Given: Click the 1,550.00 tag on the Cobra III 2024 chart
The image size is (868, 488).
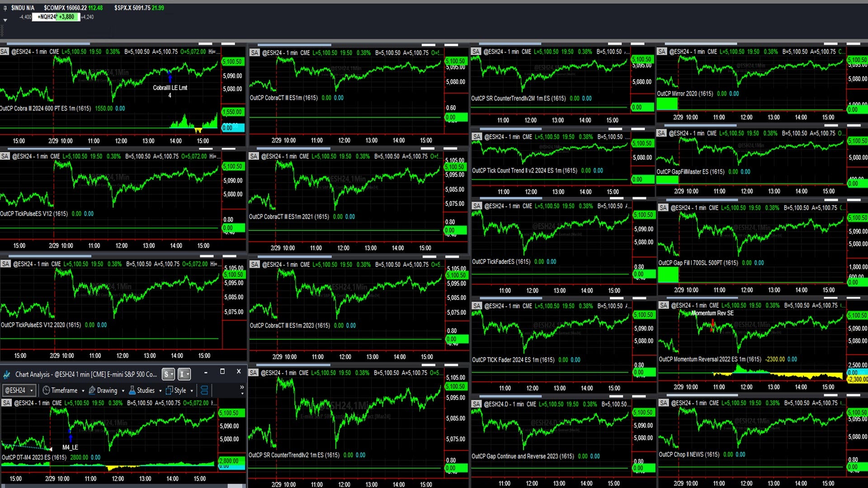Looking at the screenshot, I should click(232, 112).
